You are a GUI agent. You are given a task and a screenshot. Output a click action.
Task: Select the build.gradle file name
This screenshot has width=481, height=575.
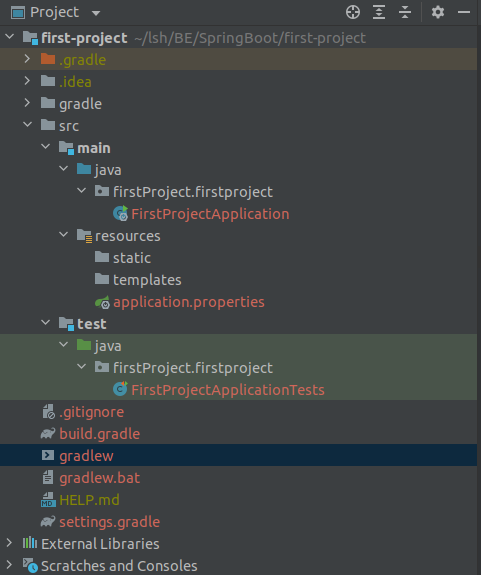click(x=100, y=434)
